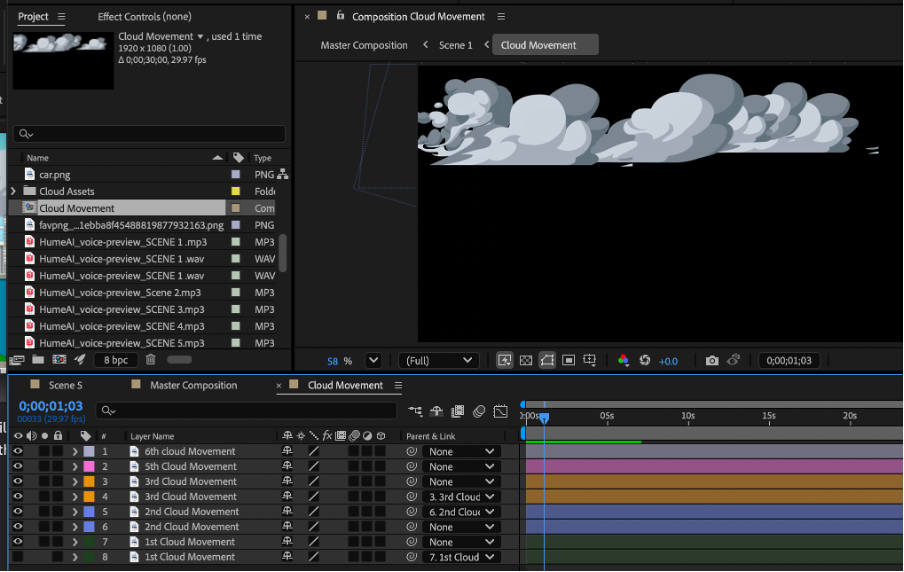904x572 pixels.
Task: Open the viewer magnification dropdown
Action: [x=373, y=360]
